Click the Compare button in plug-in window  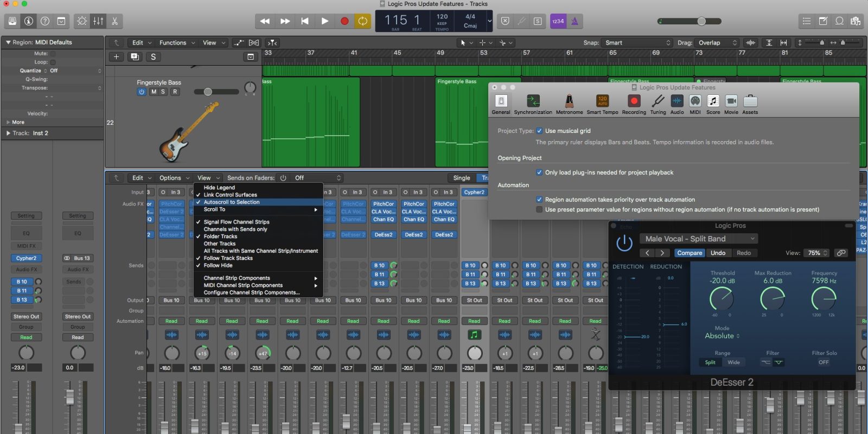(690, 253)
